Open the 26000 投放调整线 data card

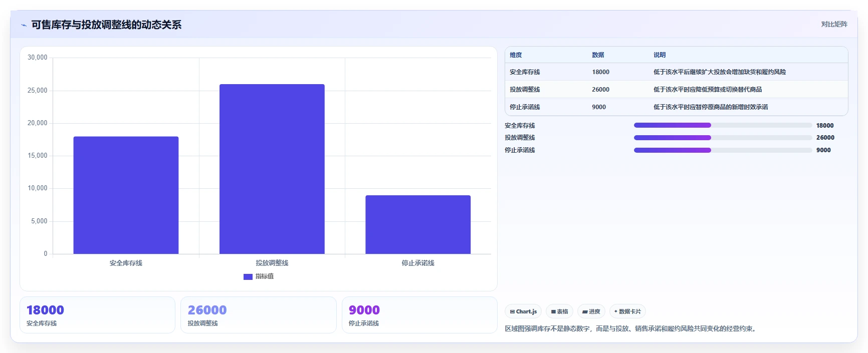coord(259,315)
